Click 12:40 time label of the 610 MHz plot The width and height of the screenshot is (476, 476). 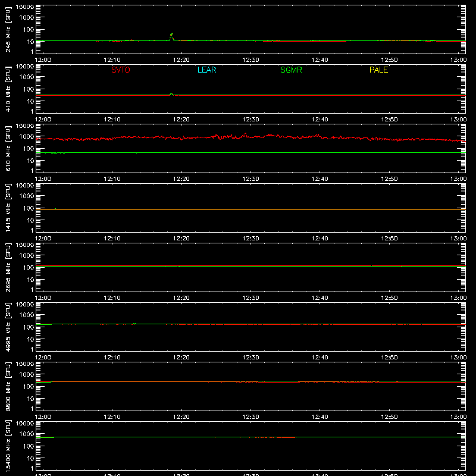(x=320, y=179)
